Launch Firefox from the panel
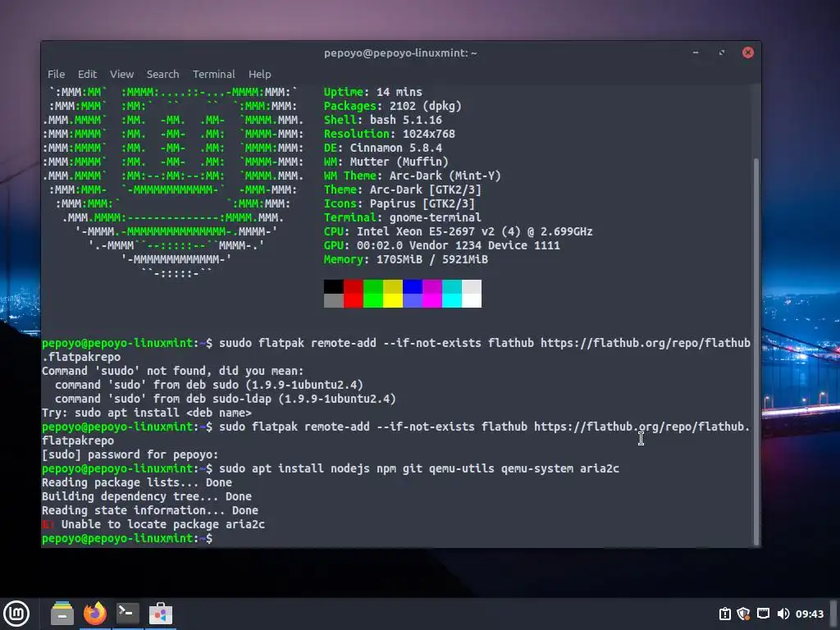Image resolution: width=840 pixels, height=630 pixels. (x=95, y=614)
